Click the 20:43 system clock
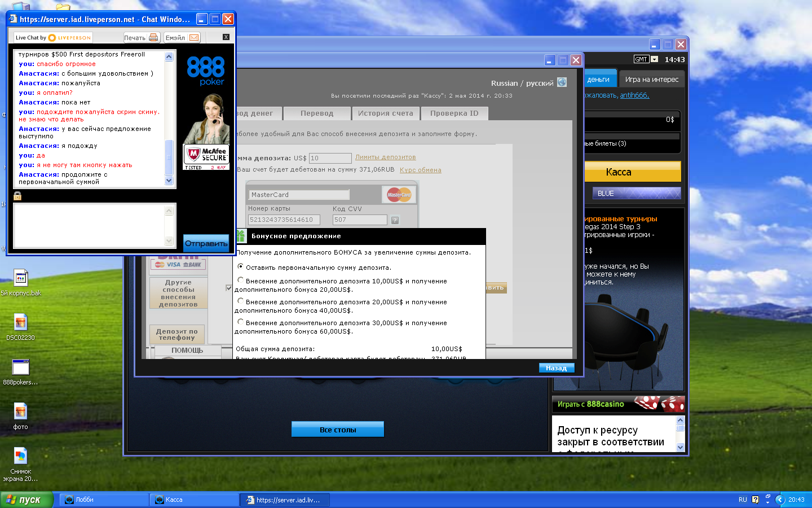This screenshot has width=812, height=508. coord(796,500)
